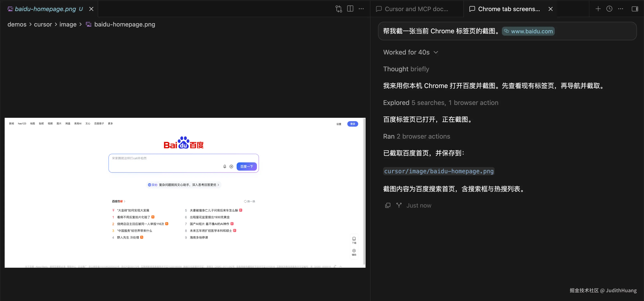
Task: Click the 新闻 nav link
Action: click(x=11, y=123)
